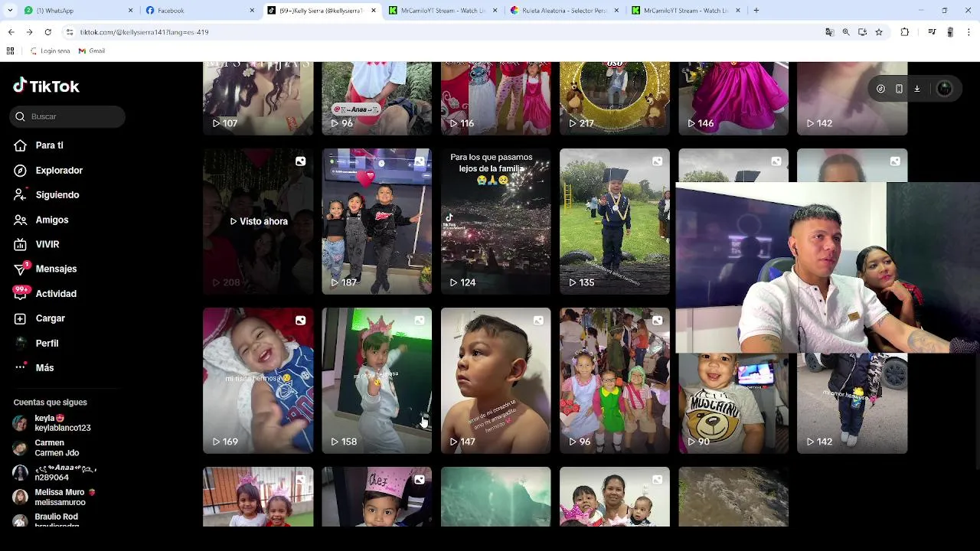Open the costume group photo 96 views
Viewport: 980px width, 551px height.
615,380
